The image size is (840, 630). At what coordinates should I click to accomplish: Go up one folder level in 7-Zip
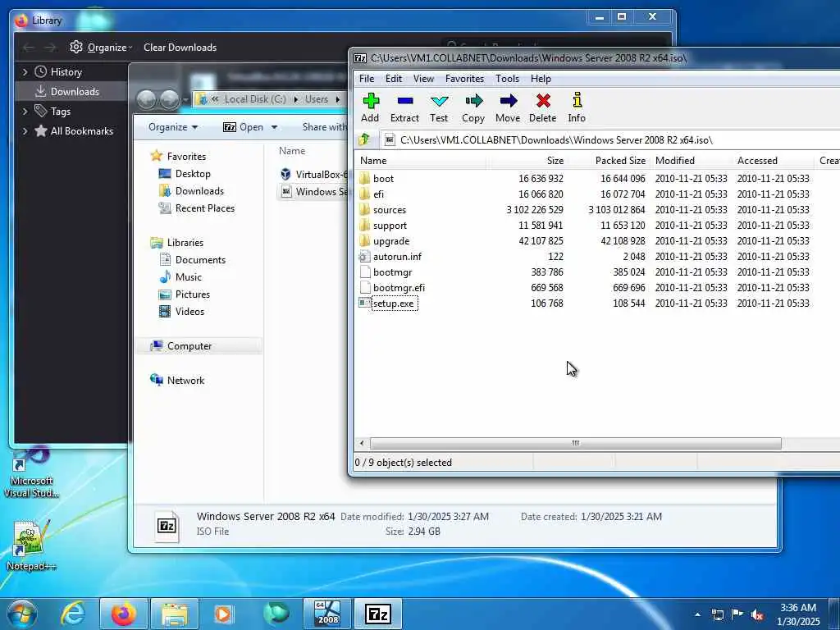[364, 139]
